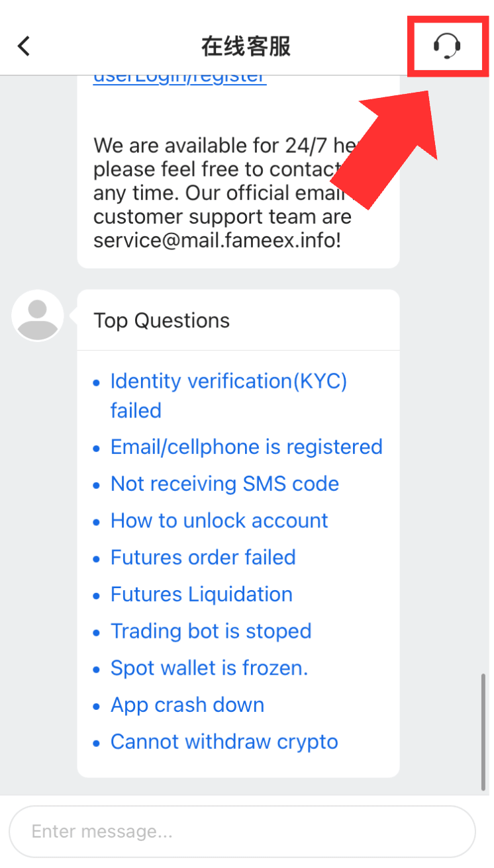Go back using the left arrow icon
The image size is (494, 868).
[24, 46]
